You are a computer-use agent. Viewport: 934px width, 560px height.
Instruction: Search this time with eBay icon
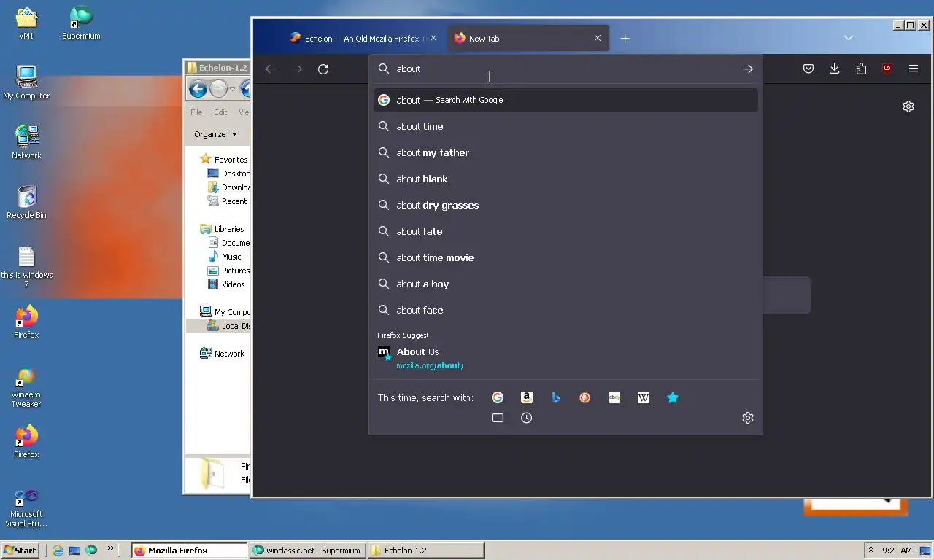click(614, 397)
